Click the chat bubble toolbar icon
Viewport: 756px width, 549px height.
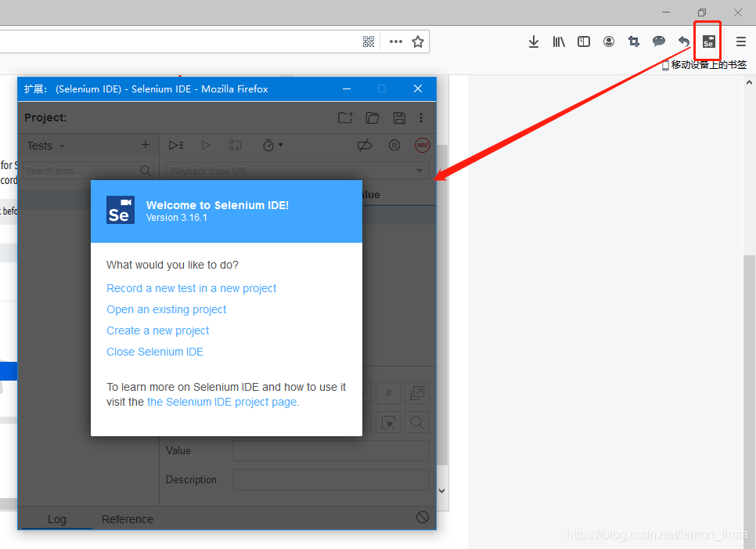coord(659,42)
